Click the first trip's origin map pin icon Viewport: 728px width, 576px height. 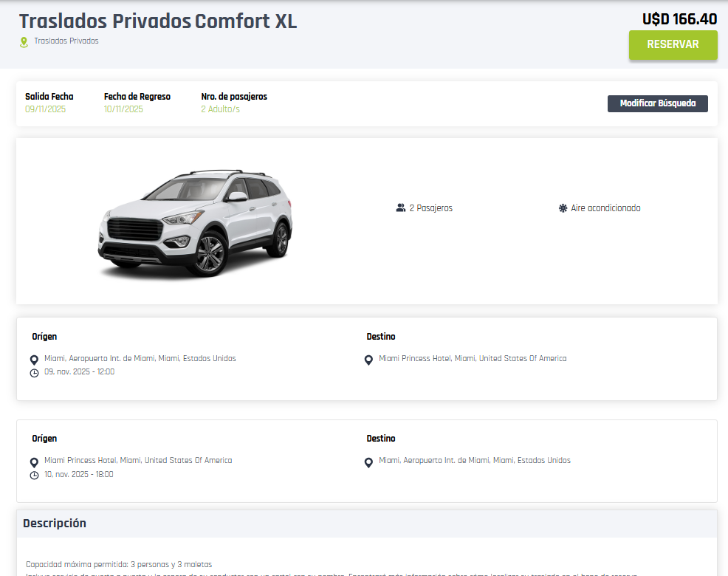click(34, 360)
